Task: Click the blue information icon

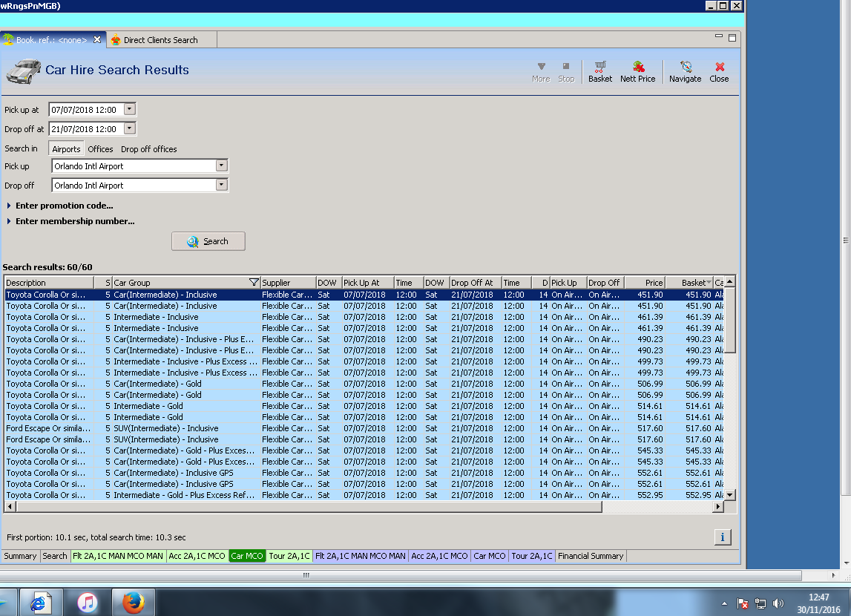Action: [x=723, y=537]
